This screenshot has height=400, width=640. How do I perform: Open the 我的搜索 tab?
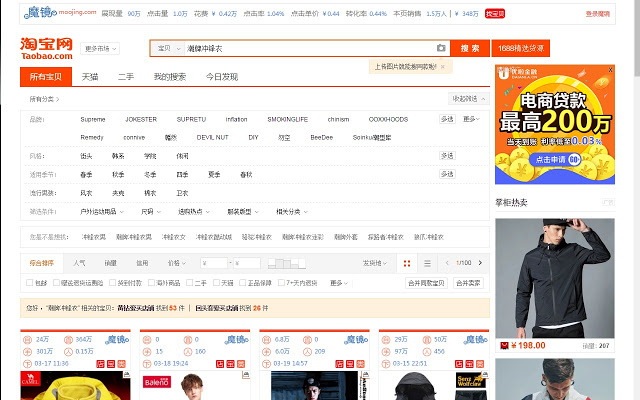click(x=170, y=77)
